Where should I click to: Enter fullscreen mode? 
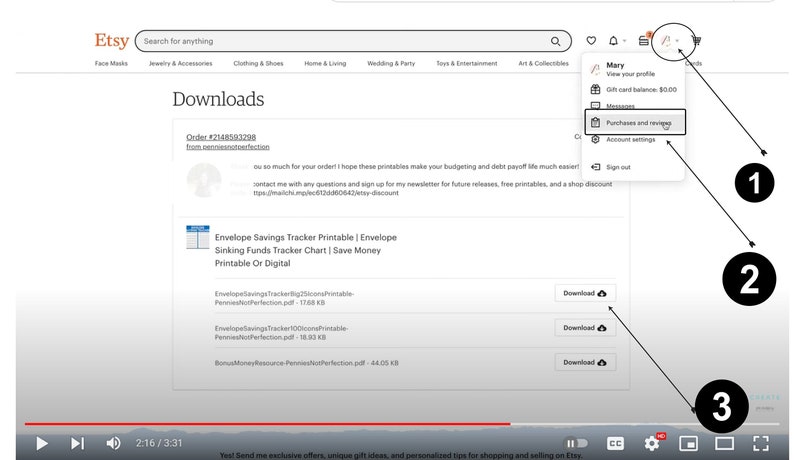point(761,443)
